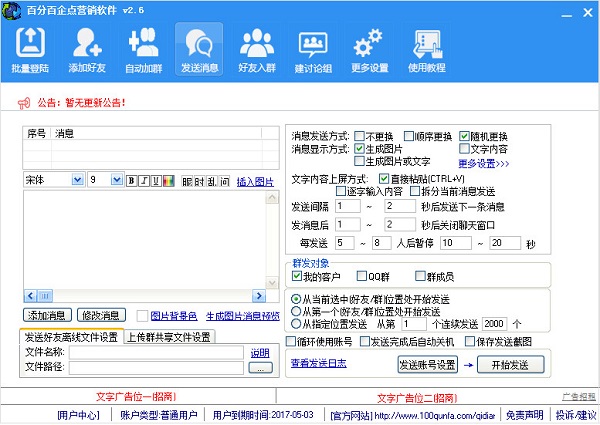Open the 自动加群 auto join group icon
The height and width of the screenshot is (425, 600).
[x=143, y=50]
